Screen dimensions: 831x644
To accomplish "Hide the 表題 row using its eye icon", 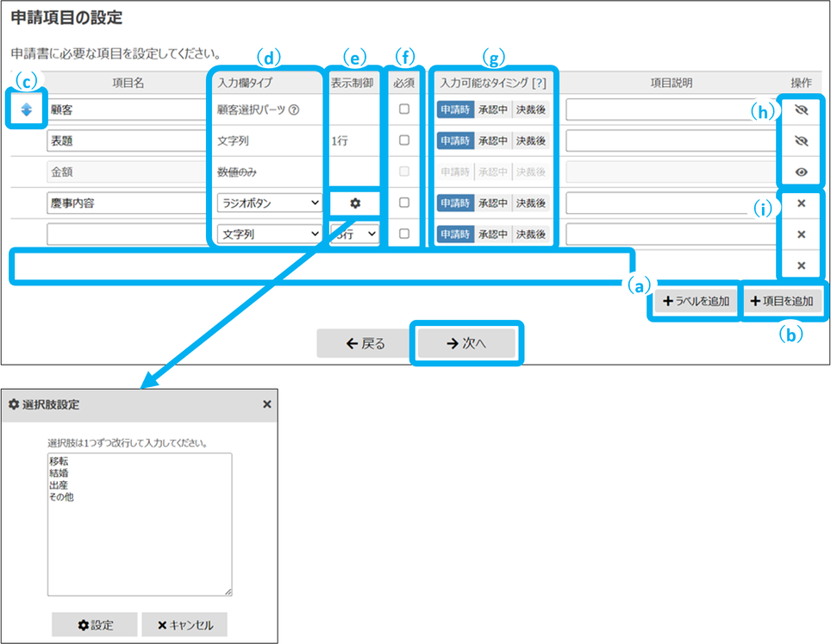I will pyautogui.click(x=801, y=141).
